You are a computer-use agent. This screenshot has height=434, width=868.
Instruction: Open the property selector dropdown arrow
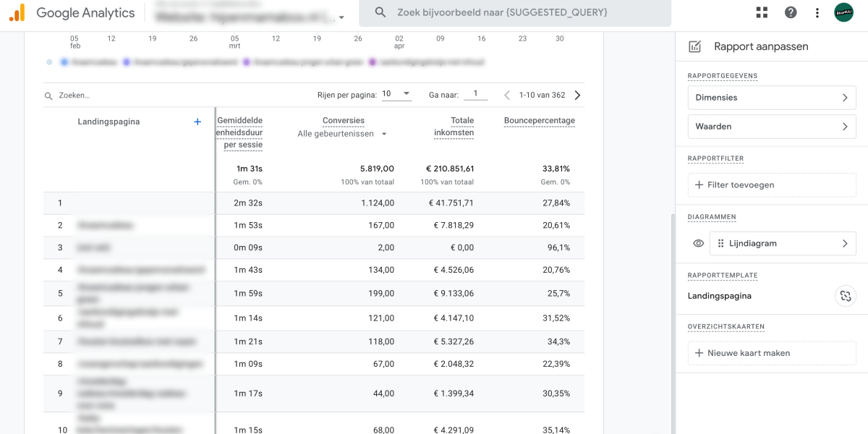pos(341,17)
